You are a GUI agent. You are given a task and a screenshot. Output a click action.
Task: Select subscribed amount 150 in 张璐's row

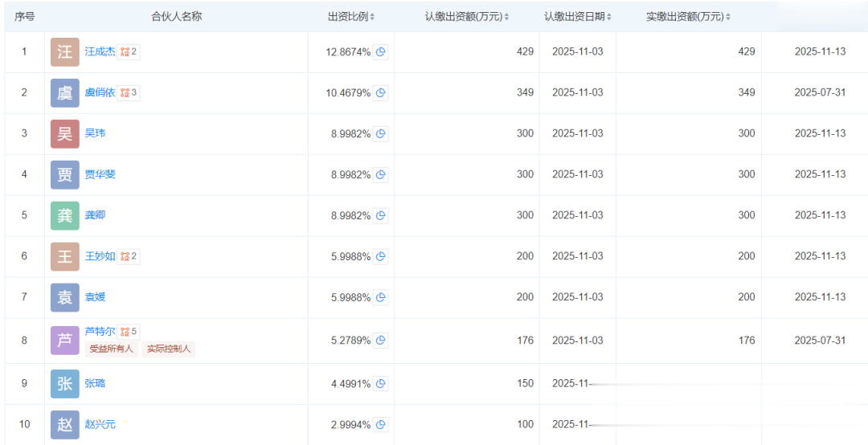(x=526, y=384)
